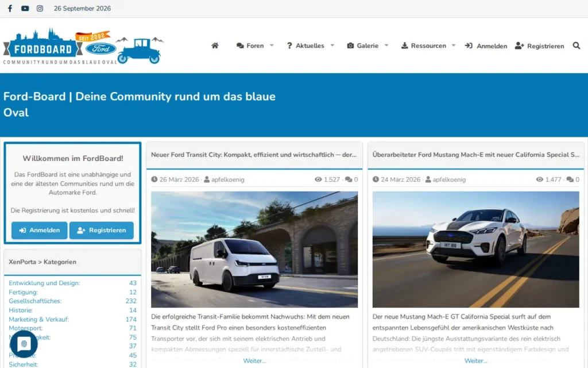This screenshot has height=368, width=588.
Task: Click the views eye icon showing 1.477
Action: (x=540, y=179)
